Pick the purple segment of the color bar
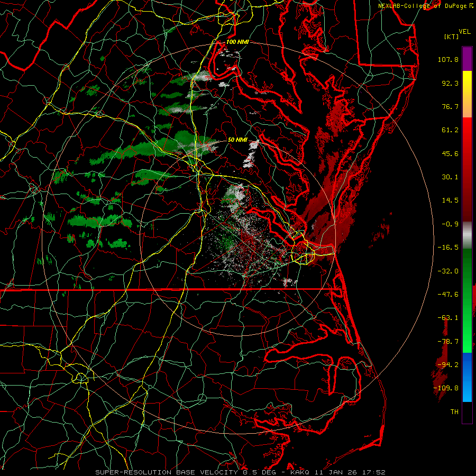 click(x=467, y=59)
